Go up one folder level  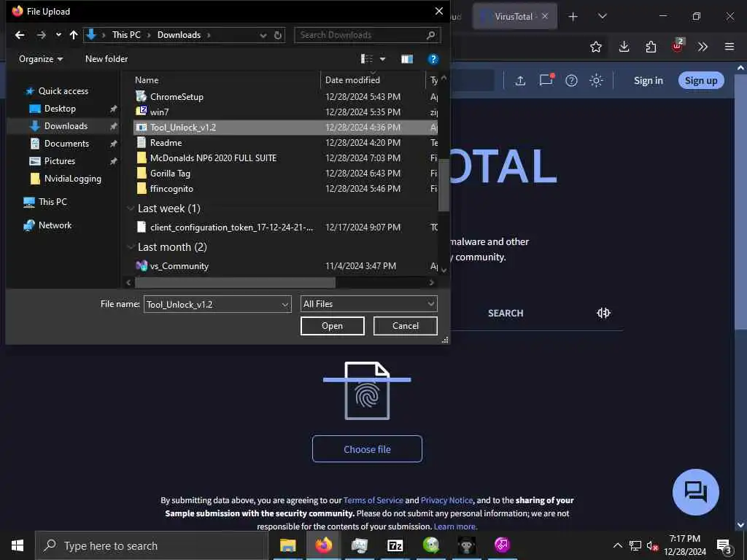pos(74,35)
